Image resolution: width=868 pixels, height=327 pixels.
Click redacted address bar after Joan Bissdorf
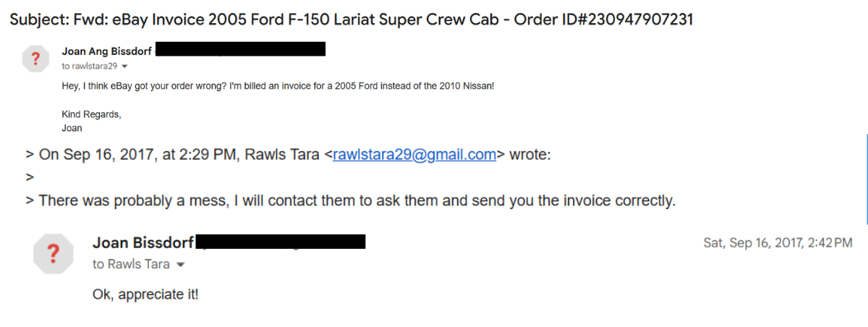[x=281, y=242]
